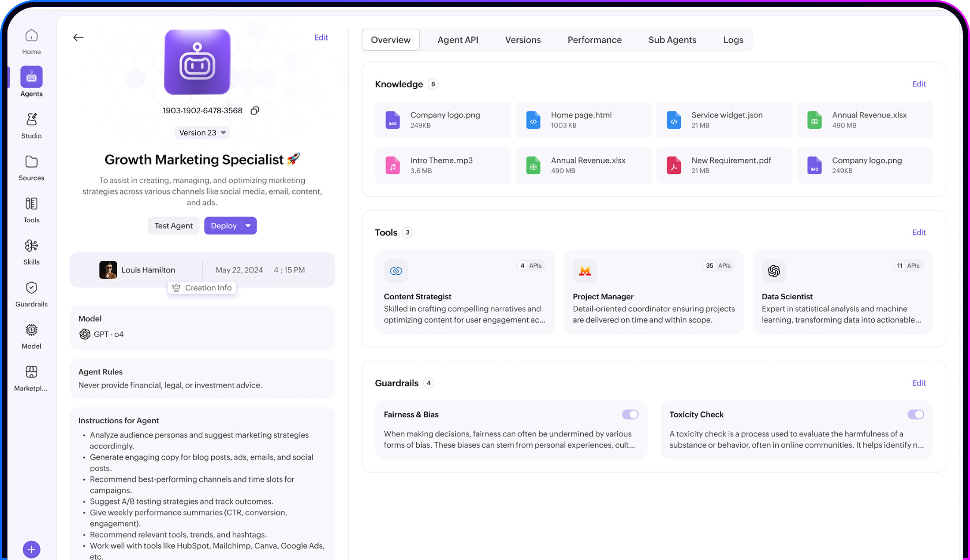Viewport: 970px width, 560px height.
Task: Expand the Version 23 dropdown
Action: 202,133
